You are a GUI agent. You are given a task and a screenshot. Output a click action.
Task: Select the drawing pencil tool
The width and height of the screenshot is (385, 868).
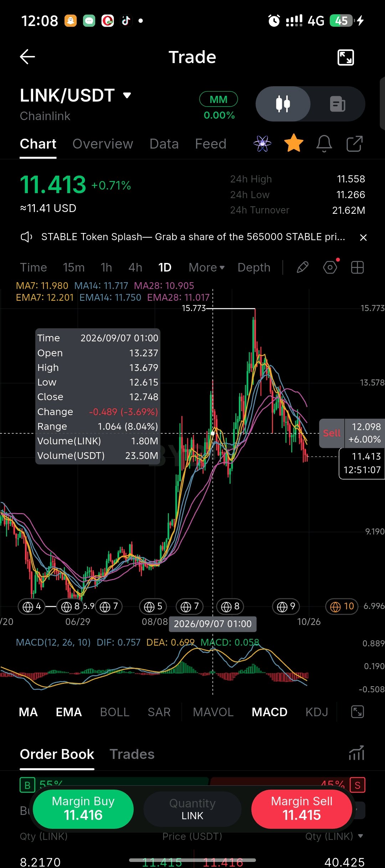(303, 267)
